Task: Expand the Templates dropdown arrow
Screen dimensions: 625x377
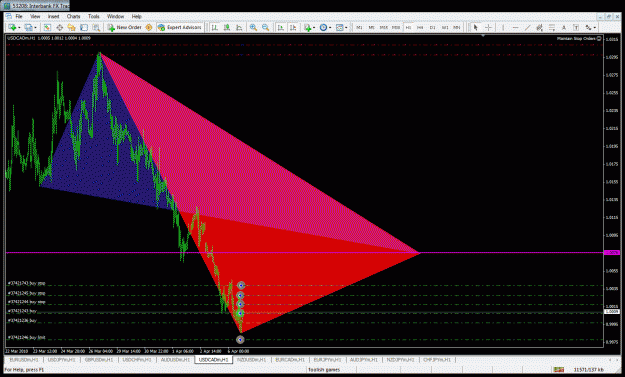Action: coord(346,27)
